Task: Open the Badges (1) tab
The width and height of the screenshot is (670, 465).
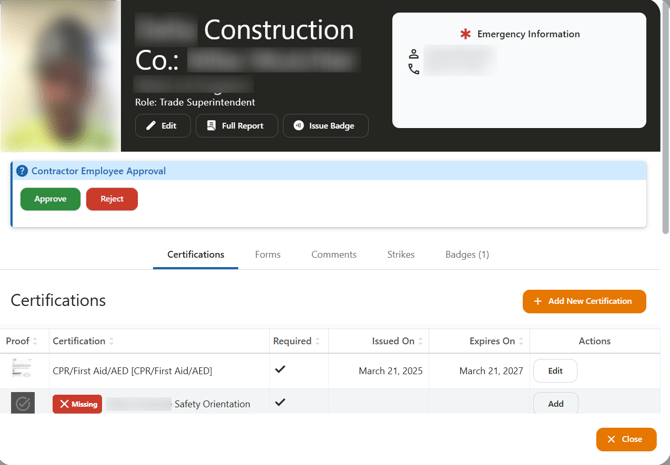Action: click(x=467, y=255)
